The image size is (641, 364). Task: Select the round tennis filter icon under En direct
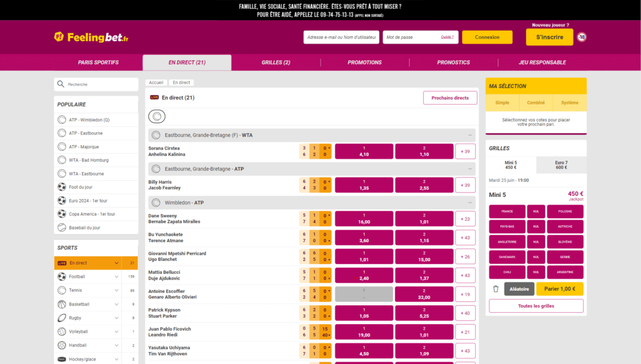click(157, 116)
